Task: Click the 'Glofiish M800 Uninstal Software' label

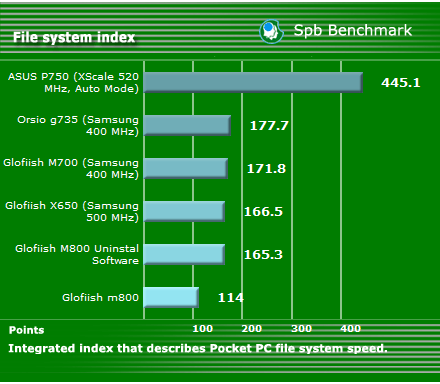Action: (77, 255)
